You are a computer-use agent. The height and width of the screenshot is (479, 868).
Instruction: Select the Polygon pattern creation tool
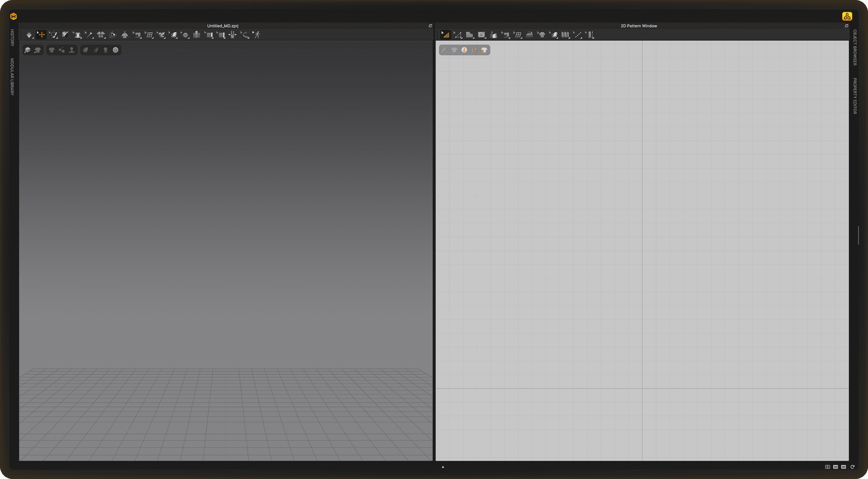coord(469,35)
